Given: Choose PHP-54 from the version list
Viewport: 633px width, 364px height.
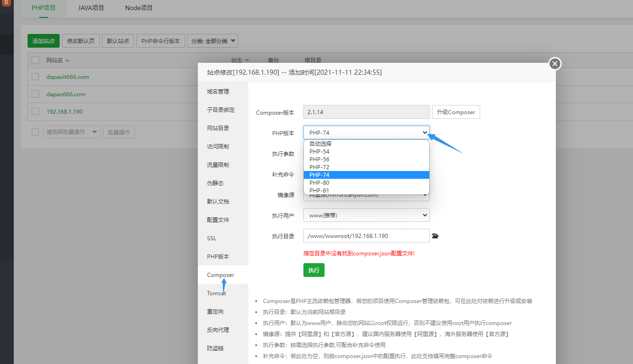Looking at the screenshot, I should click(x=366, y=151).
